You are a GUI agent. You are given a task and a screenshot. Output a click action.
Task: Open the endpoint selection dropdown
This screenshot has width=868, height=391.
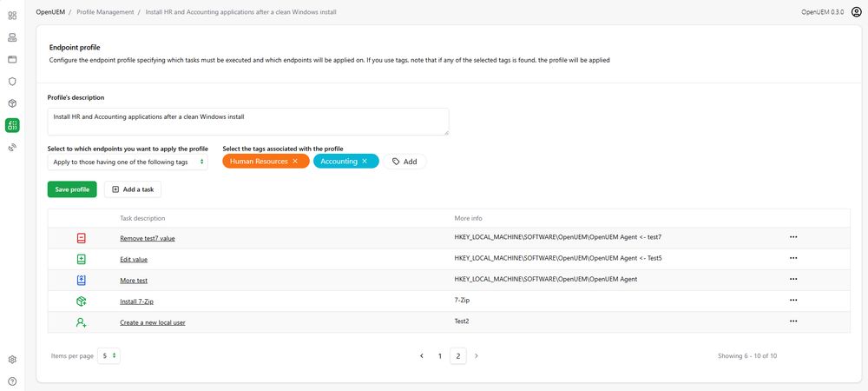pos(128,162)
